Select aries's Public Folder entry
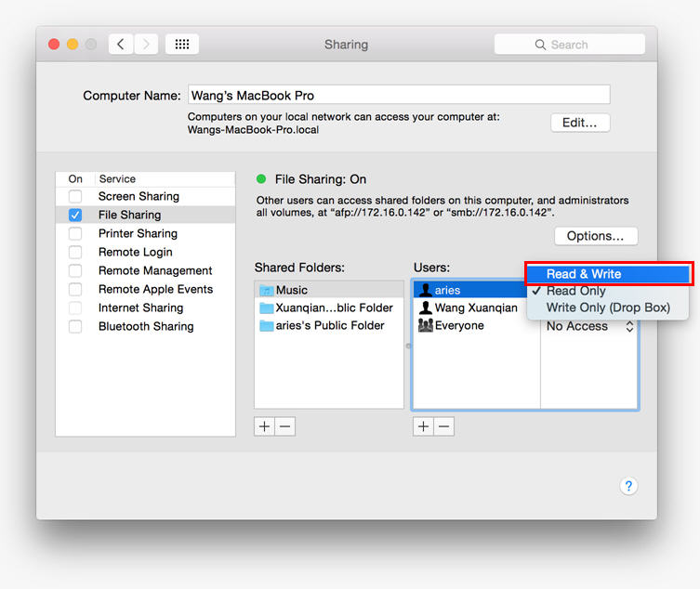700x589 pixels. 329,326
